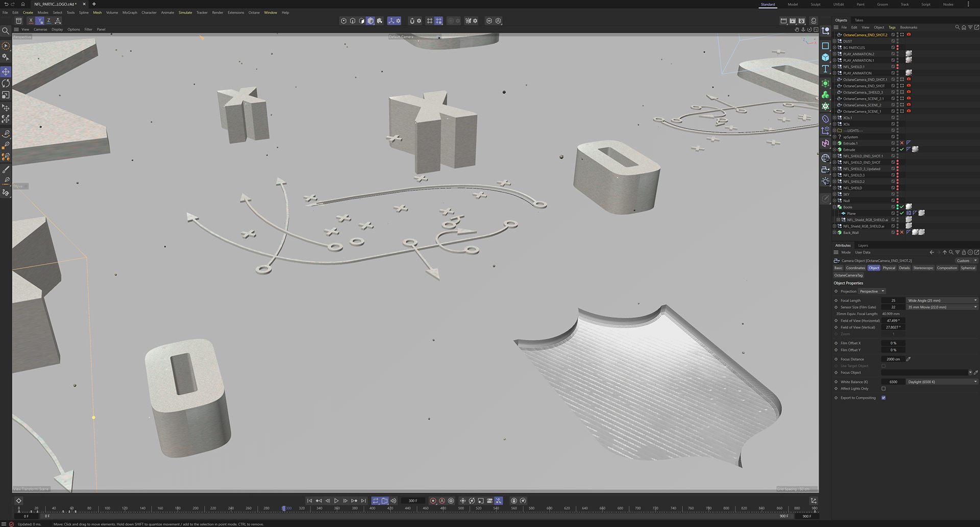Click the Rectangle spline icon
Image resolution: width=980 pixels, height=527 pixels.
coord(825,46)
